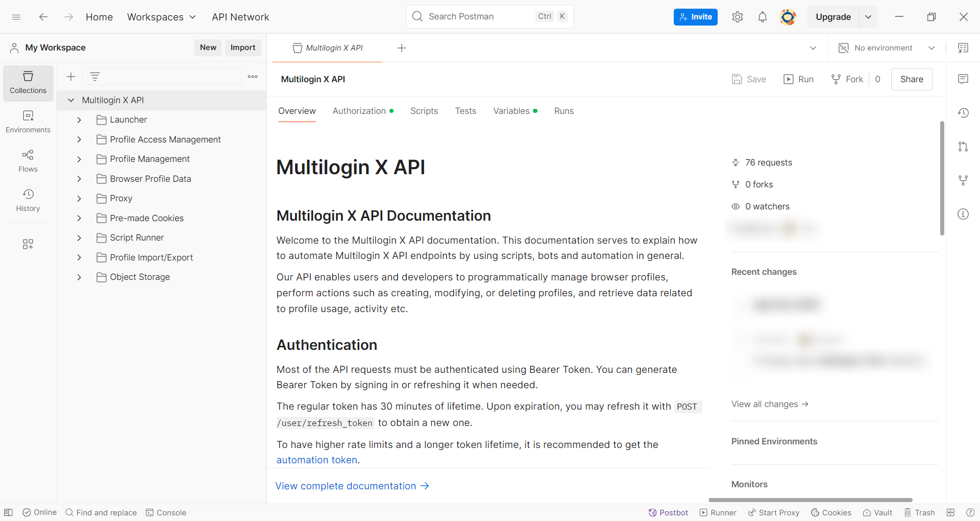This screenshot has width=980, height=521.
Task: Expand the Proxy folder
Action: [79, 198]
